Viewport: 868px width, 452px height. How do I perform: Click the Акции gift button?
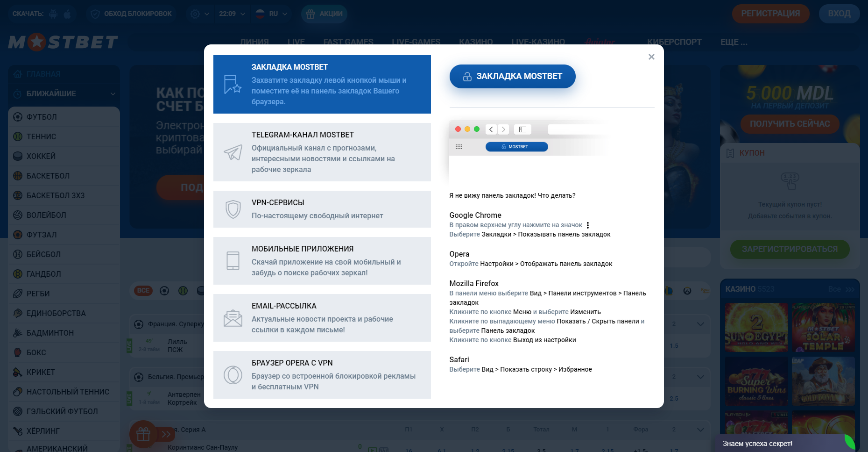tap(324, 14)
